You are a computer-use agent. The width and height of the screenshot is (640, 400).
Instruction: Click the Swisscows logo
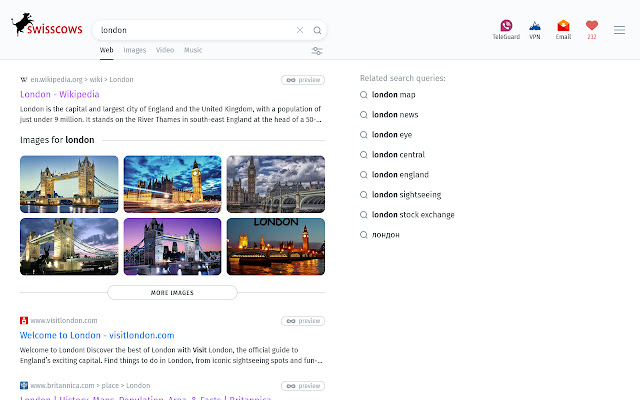coord(47,25)
